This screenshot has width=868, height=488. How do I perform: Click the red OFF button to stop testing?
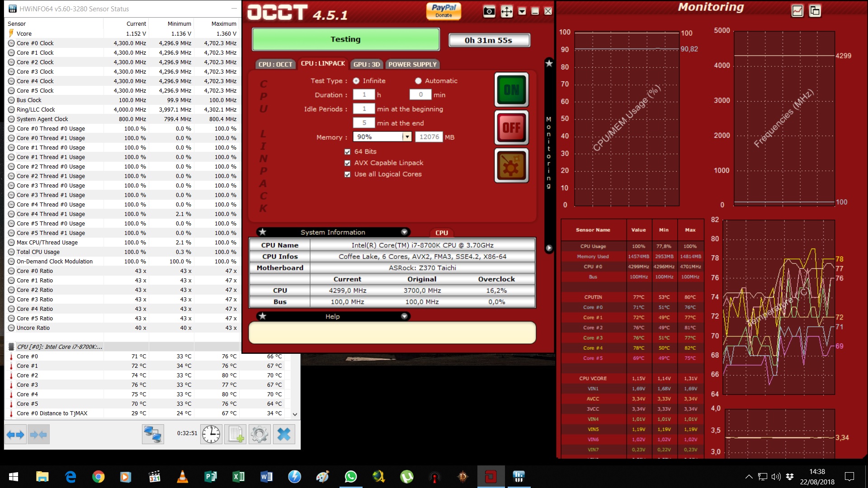[511, 127]
